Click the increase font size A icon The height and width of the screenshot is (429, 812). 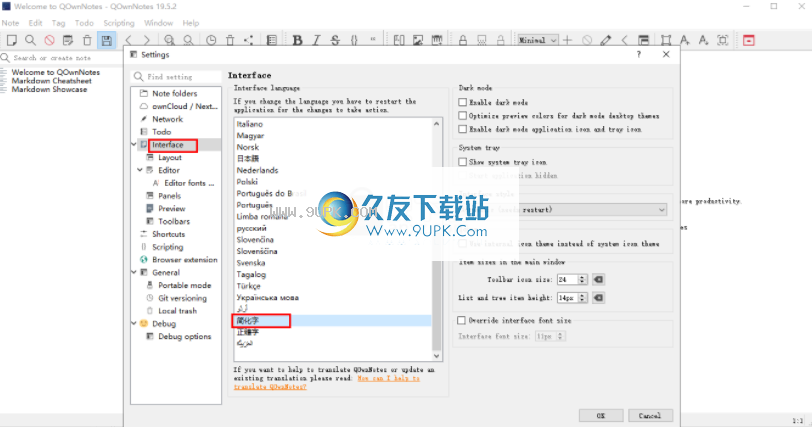(685, 40)
